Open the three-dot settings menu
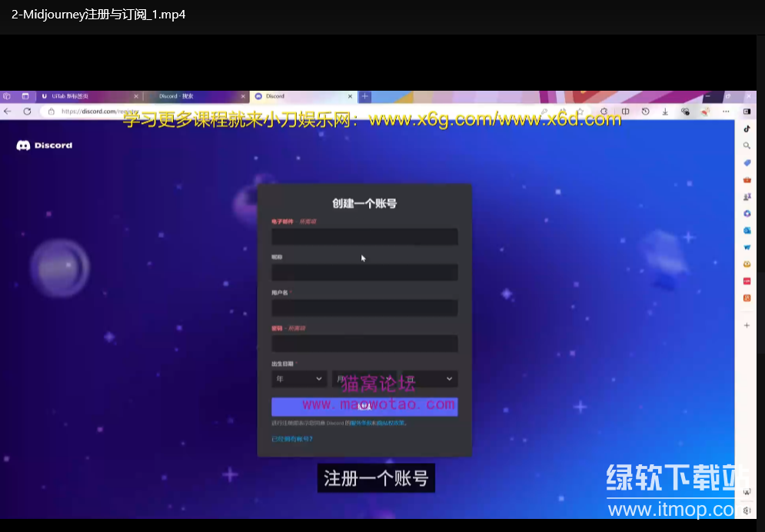765x532 pixels. point(726,111)
